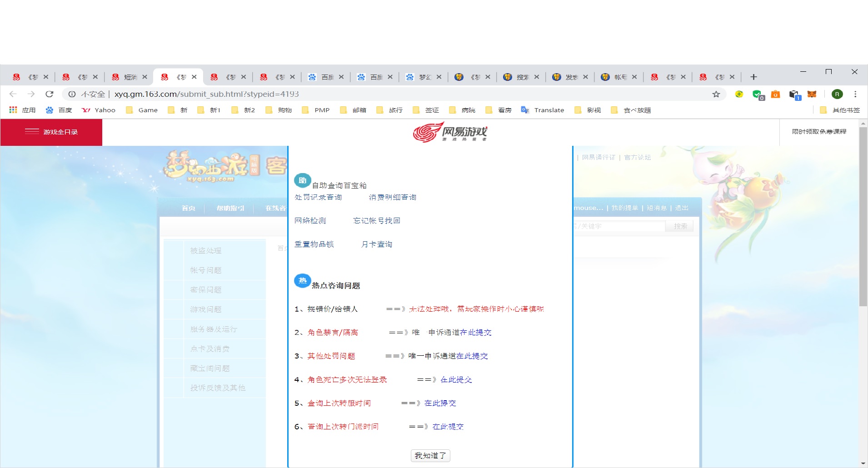Viewport: 868px width, 468px height.
Task: Click 在此提交 for 查询上次转门派时间
Action: pyautogui.click(x=448, y=427)
